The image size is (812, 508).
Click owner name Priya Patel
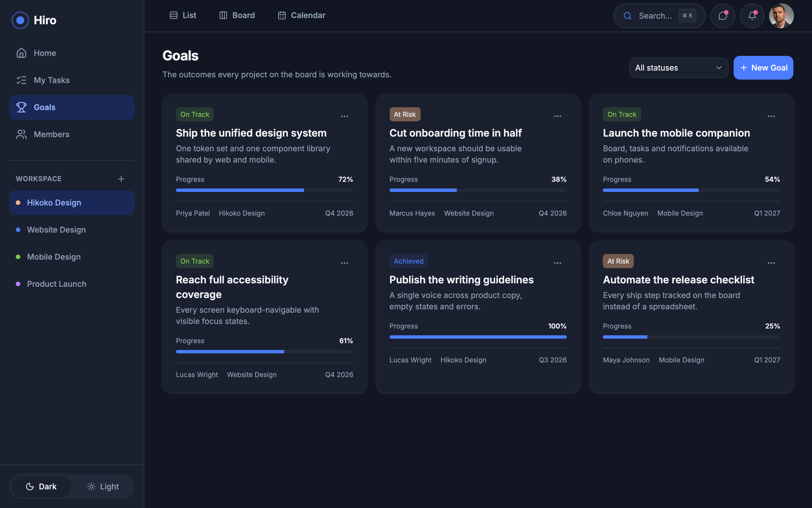point(193,213)
